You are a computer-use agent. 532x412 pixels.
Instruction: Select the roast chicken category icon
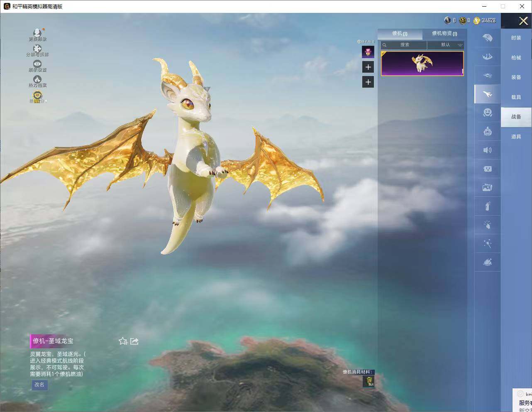pyautogui.click(x=488, y=262)
